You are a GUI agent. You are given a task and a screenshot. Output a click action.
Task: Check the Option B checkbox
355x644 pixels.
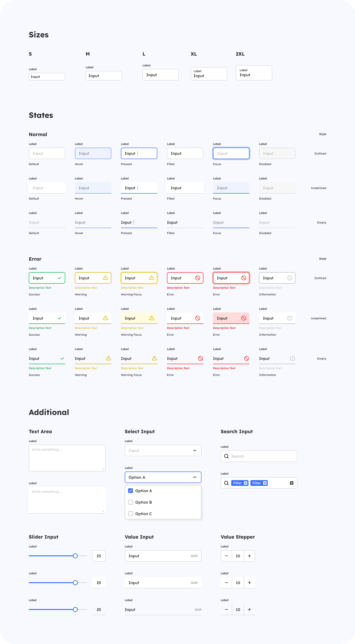130,502
